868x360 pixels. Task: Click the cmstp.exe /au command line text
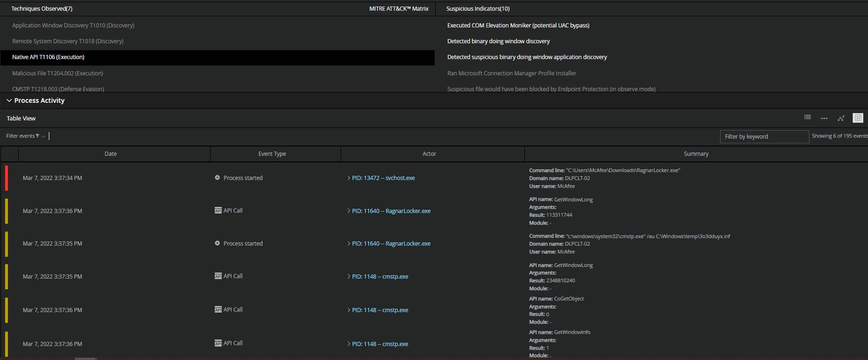tap(629, 236)
